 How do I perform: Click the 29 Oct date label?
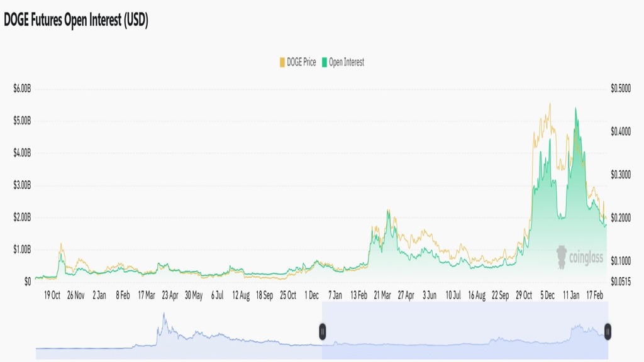click(x=524, y=295)
